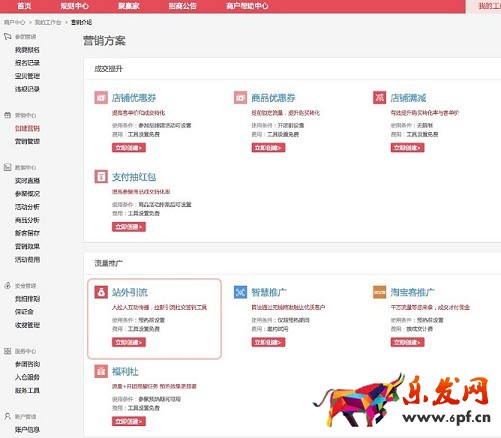The width and height of the screenshot is (501, 438).
Task: Click the 支付抽红包 red envelope icon
Action: click(101, 177)
